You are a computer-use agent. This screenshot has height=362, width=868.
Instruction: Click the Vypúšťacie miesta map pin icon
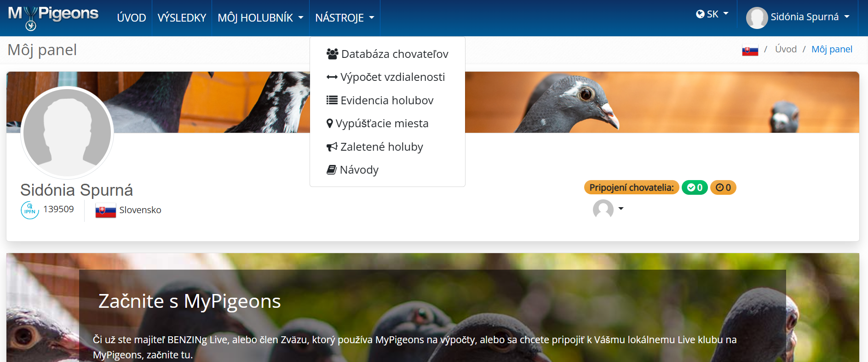(x=329, y=124)
